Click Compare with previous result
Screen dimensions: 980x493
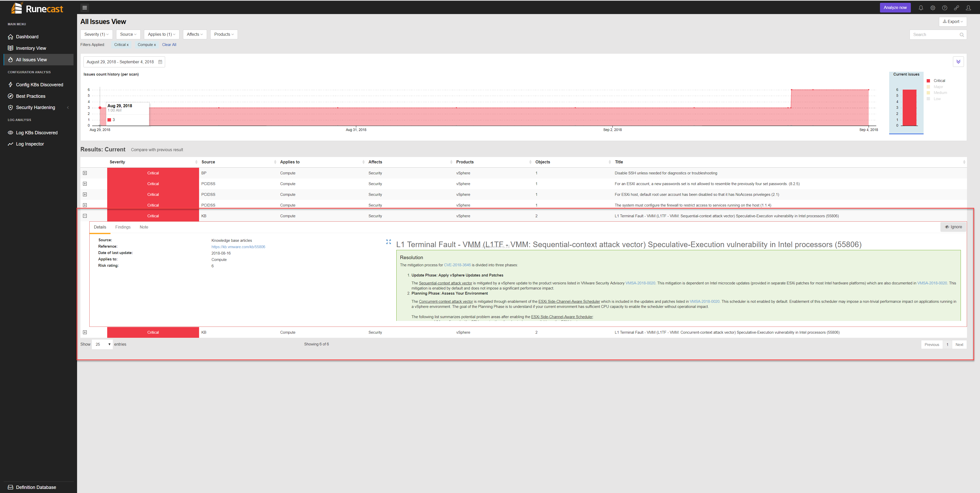click(x=157, y=150)
